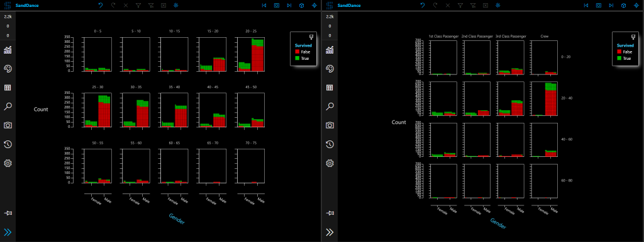Recenter the camera in left window
This screenshot has width=644, height=242.
(x=314, y=5)
